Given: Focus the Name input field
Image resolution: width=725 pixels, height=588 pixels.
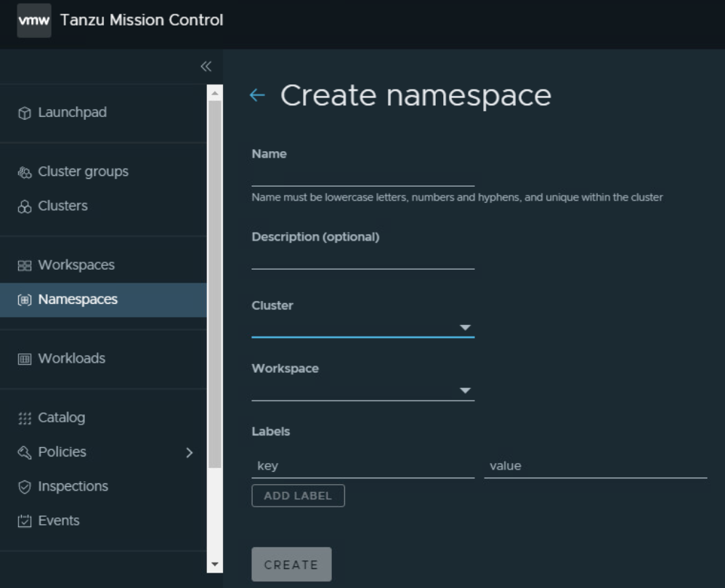Looking at the screenshot, I should point(362,176).
